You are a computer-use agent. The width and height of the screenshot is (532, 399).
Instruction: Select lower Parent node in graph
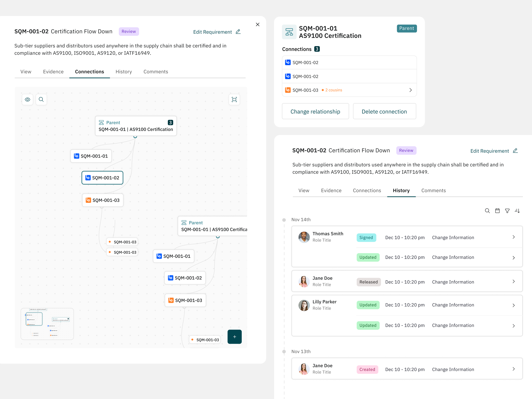[x=213, y=226]
